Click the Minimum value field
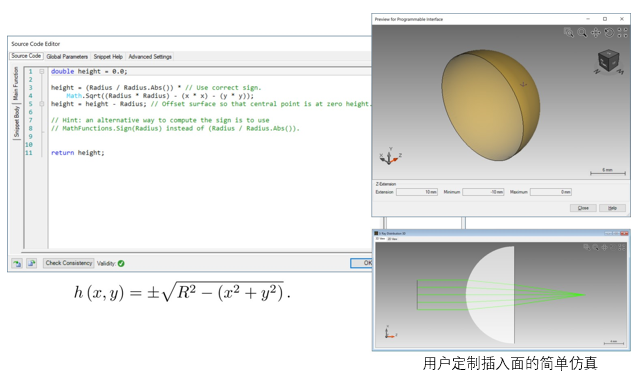The width and height of the screenshot is (641, 379). (483, 192)
